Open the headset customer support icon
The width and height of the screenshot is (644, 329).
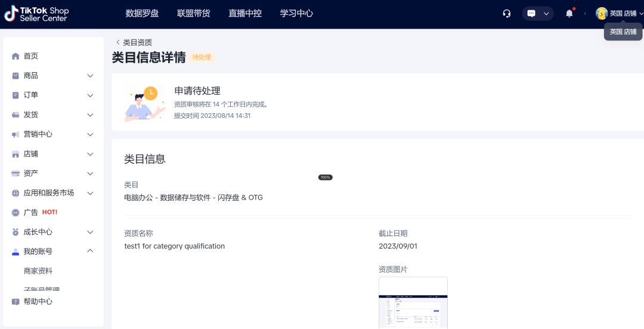[507, 14]
